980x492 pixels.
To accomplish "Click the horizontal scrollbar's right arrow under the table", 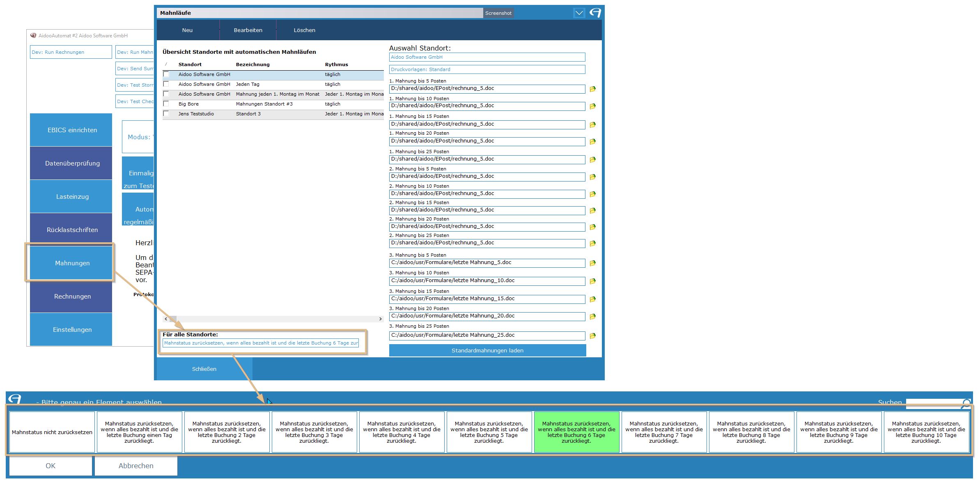I will coord(380,319).
